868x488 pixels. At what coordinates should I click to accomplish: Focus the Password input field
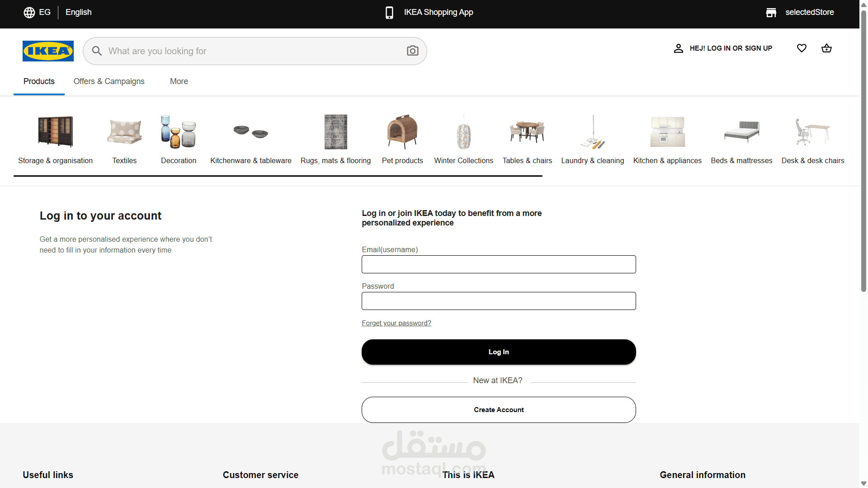(x=499, y=301)
